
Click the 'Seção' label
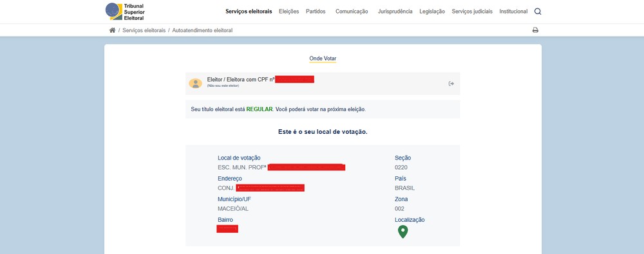[x=402, y=158]
